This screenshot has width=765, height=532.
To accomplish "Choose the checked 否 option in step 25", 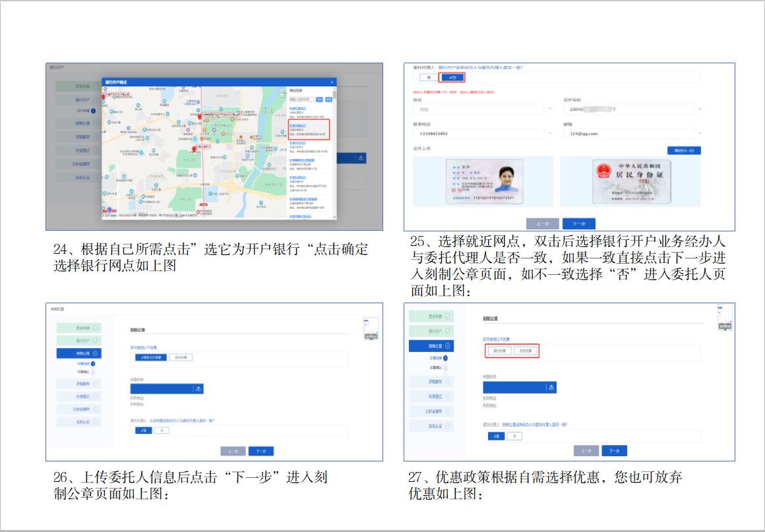I will click(452, 78).
